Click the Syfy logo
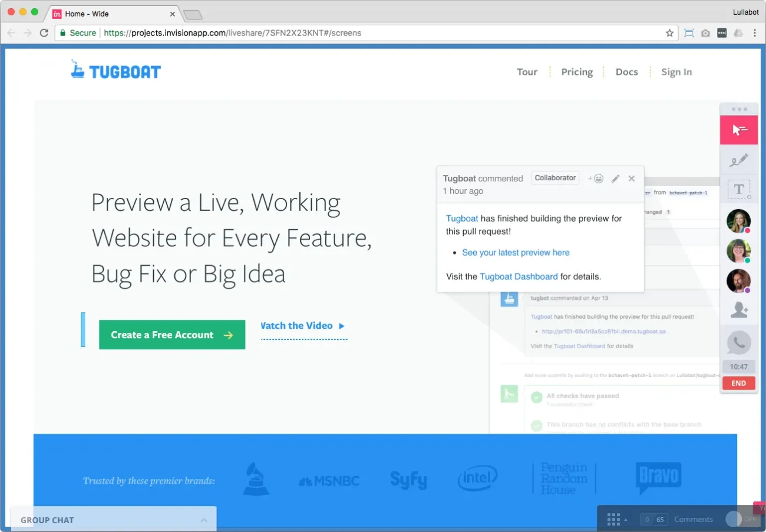Screen dimensions: 766x532 (x=408, y=480)
